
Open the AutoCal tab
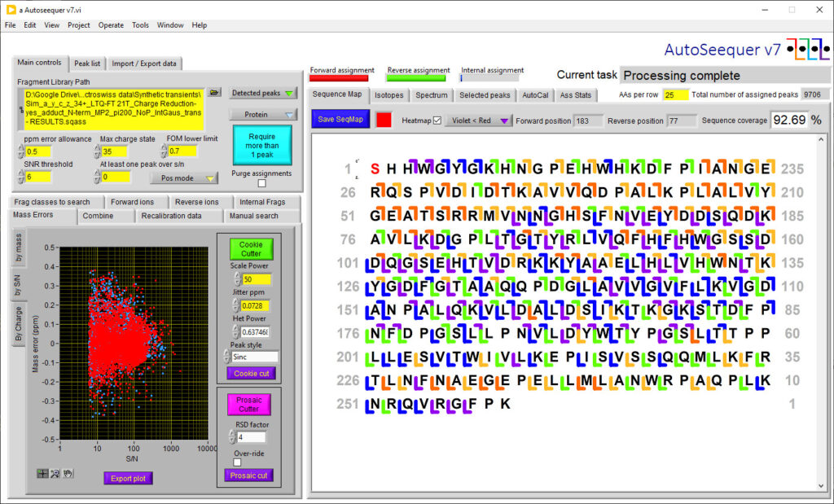(x=535, y=95)
